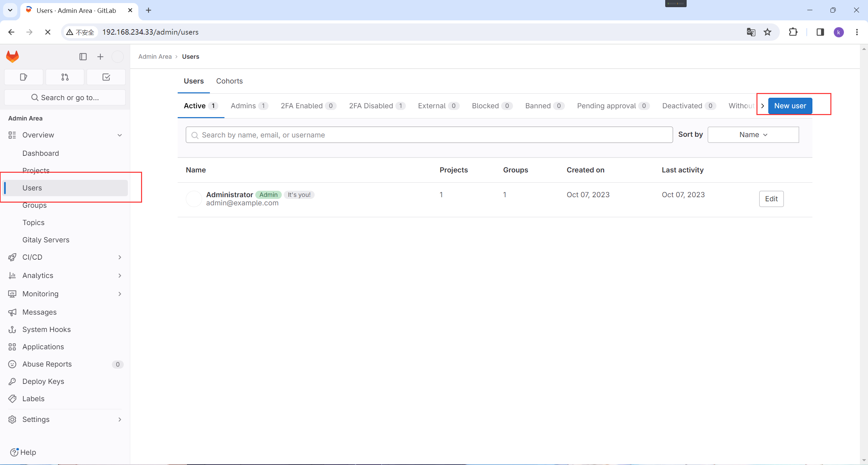Click the GitLab fox logo

click(x=13, y=56)
